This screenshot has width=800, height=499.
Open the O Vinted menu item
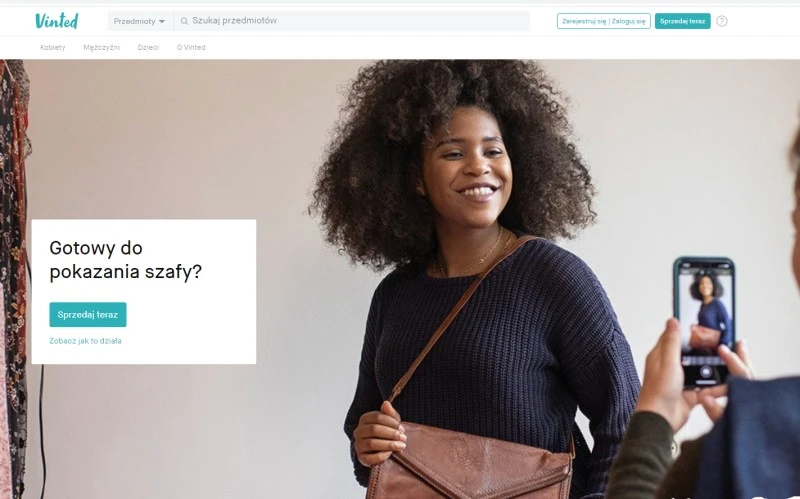[x=191, y=47]
